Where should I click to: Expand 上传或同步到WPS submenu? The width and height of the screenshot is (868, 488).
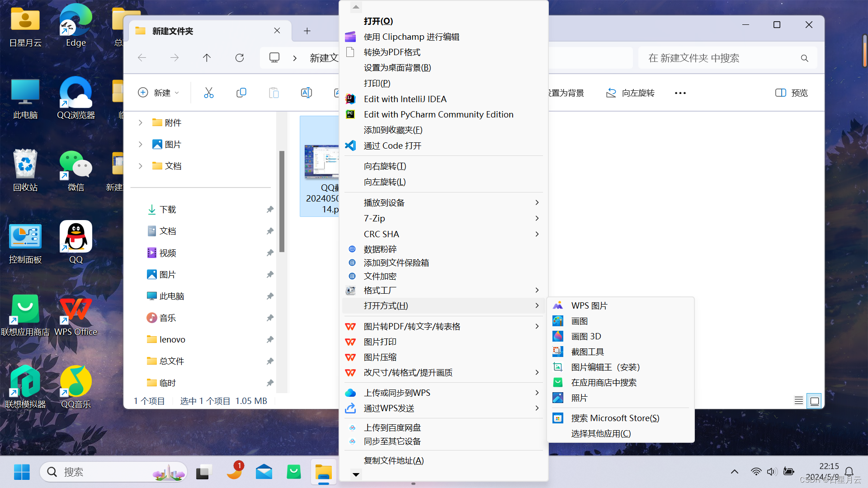coord(443,393)
